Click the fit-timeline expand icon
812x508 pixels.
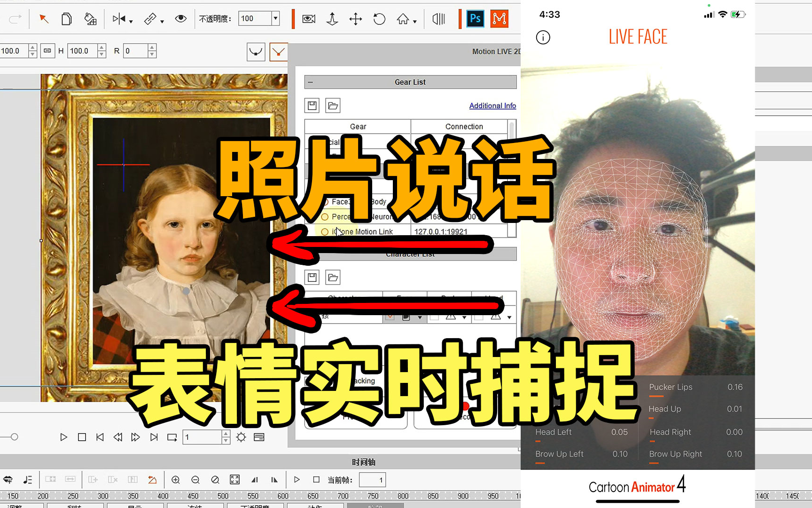click(x=235, y=479)
